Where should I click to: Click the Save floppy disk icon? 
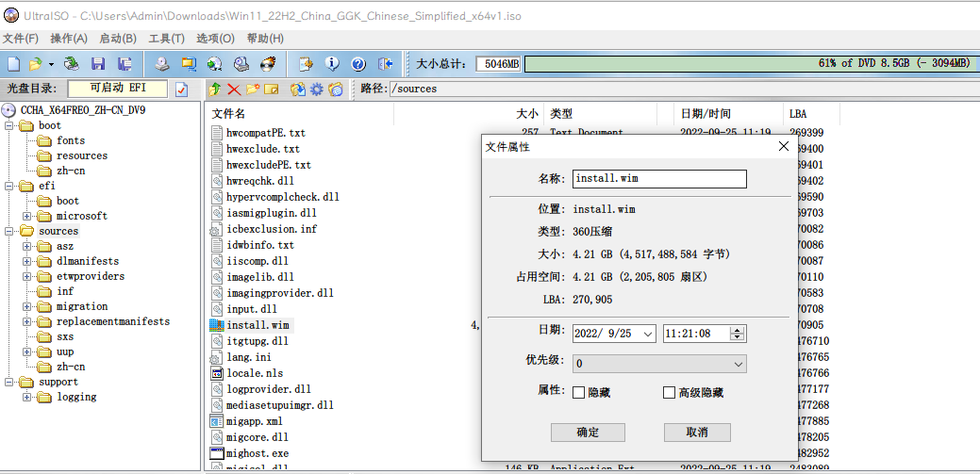pyautogui.click(x=98, y=64)
